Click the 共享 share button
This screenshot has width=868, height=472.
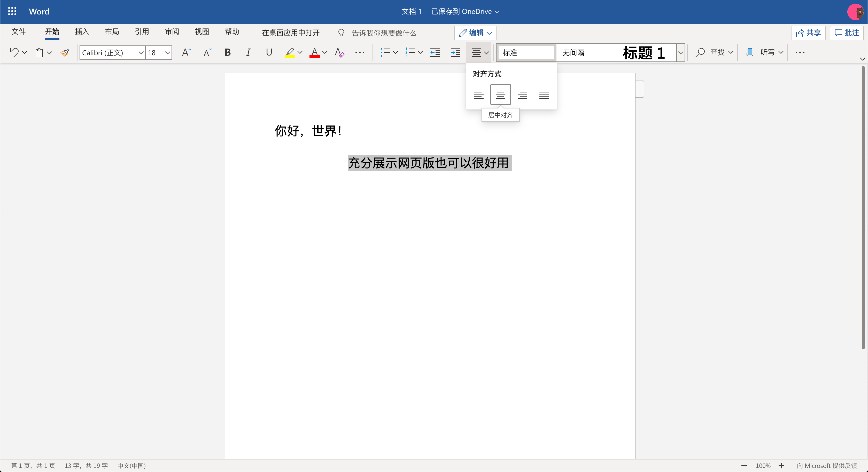point(808,33)
